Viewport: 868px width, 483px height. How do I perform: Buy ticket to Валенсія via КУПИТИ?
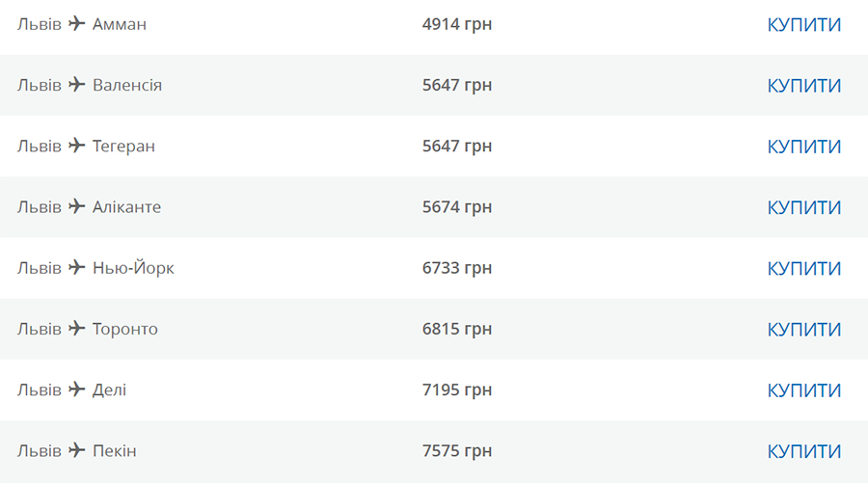click(x=803, y=86)
